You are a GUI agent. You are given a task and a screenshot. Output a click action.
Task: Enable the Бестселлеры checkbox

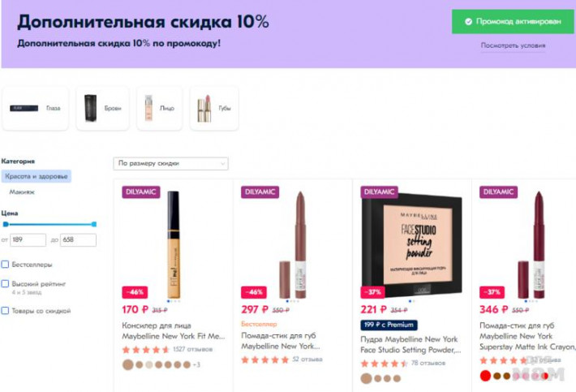(5, 264)
